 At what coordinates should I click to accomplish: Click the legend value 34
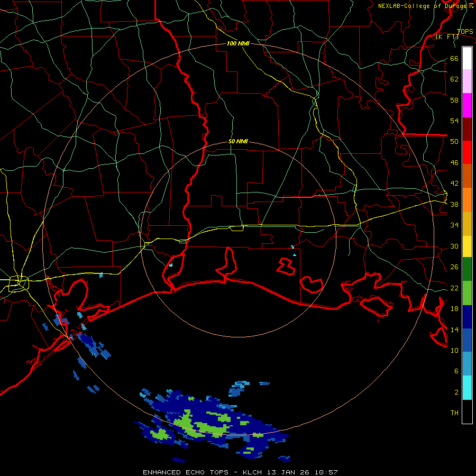[x=454, y=225]
